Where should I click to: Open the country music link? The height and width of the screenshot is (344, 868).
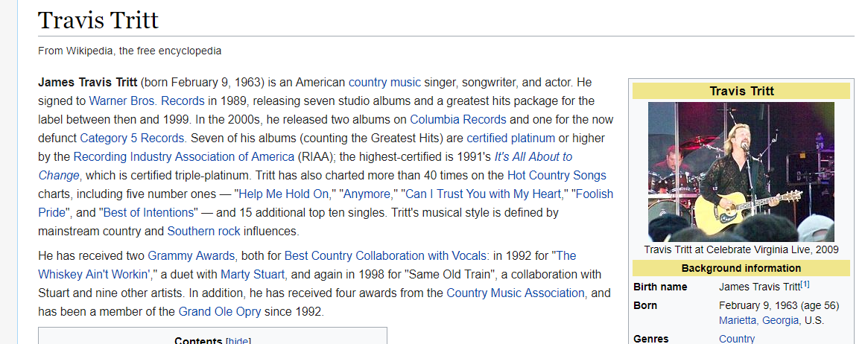384,83
